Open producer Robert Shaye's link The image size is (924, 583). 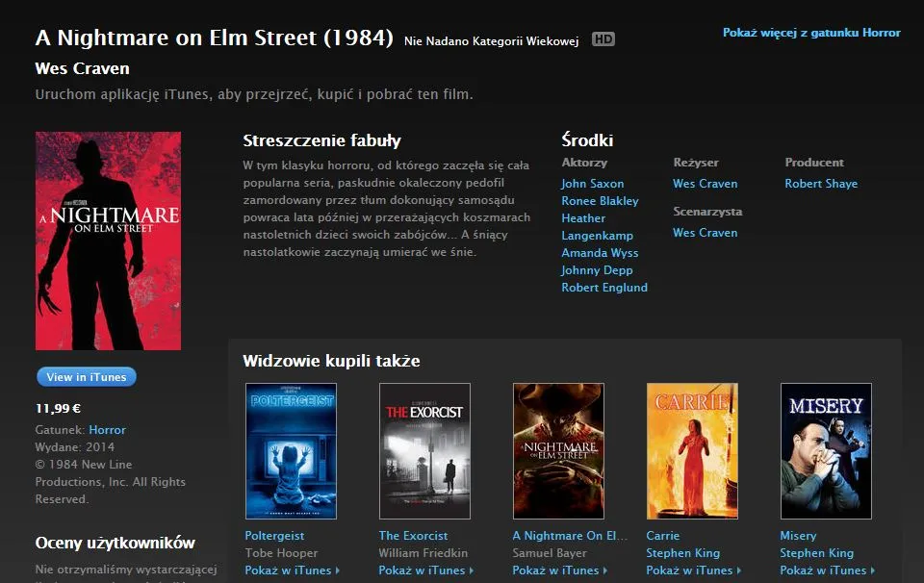click(821, 184)
